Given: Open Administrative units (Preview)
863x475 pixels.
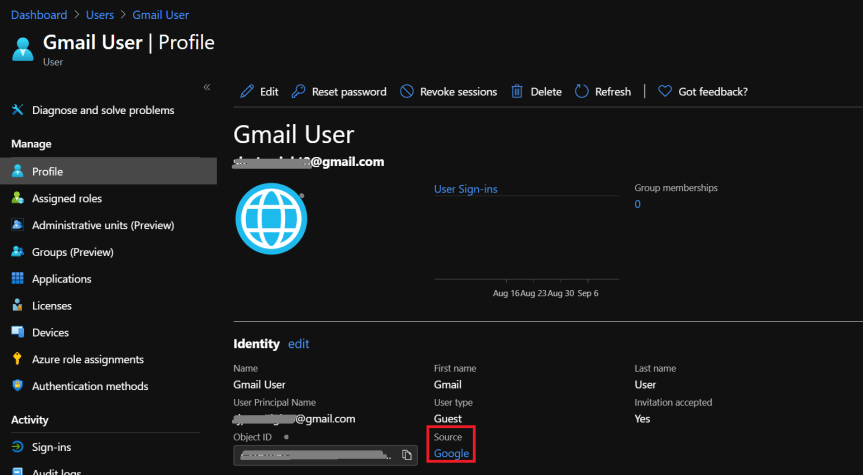Looking at the screenshot, I should click(102, 225).
